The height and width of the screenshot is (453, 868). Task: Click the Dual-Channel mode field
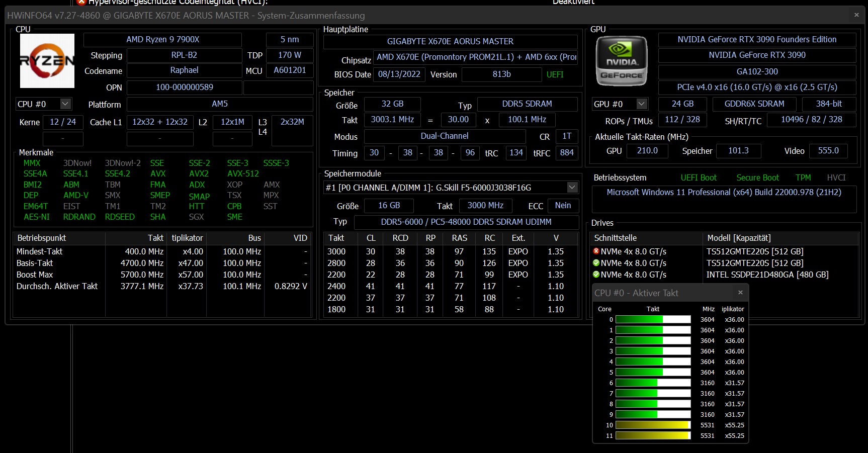[x=445, y=136]
